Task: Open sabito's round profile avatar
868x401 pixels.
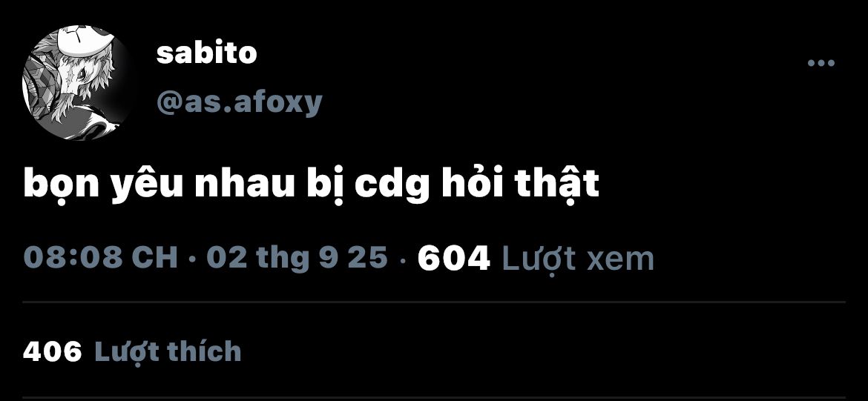Action: tap(76, 83)
